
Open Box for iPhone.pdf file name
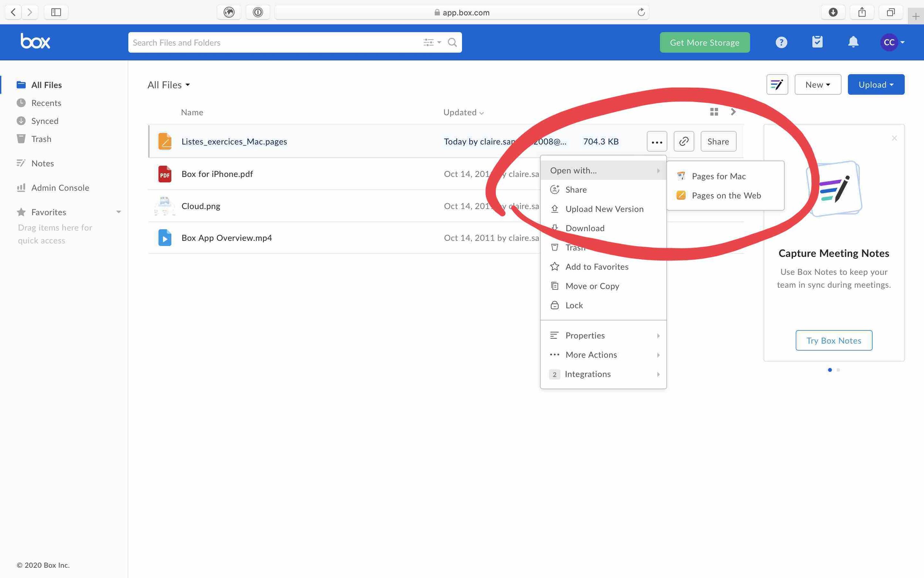coord(217,174)
